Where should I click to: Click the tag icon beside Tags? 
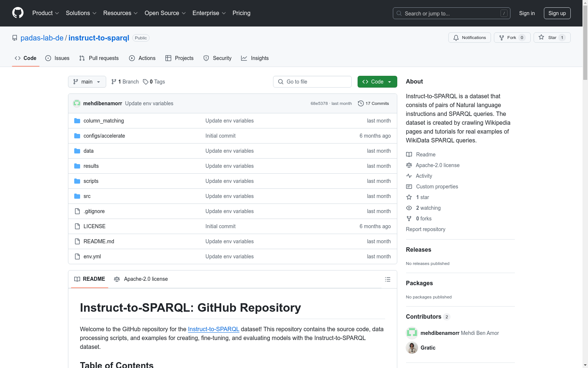[x=146, y=82]
